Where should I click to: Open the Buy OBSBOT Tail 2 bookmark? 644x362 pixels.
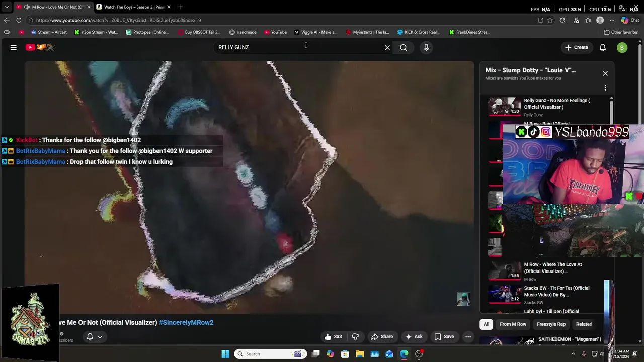[199, 32]
